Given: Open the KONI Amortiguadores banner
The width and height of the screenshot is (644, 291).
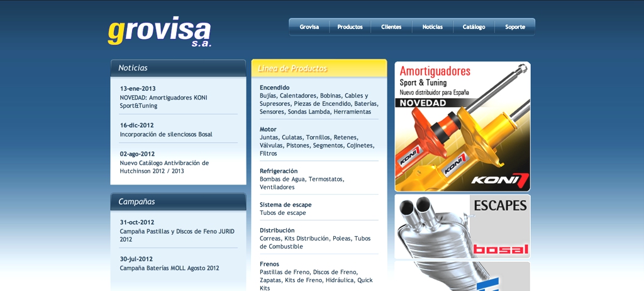Looking at the screenshot, I should (462, 127).
